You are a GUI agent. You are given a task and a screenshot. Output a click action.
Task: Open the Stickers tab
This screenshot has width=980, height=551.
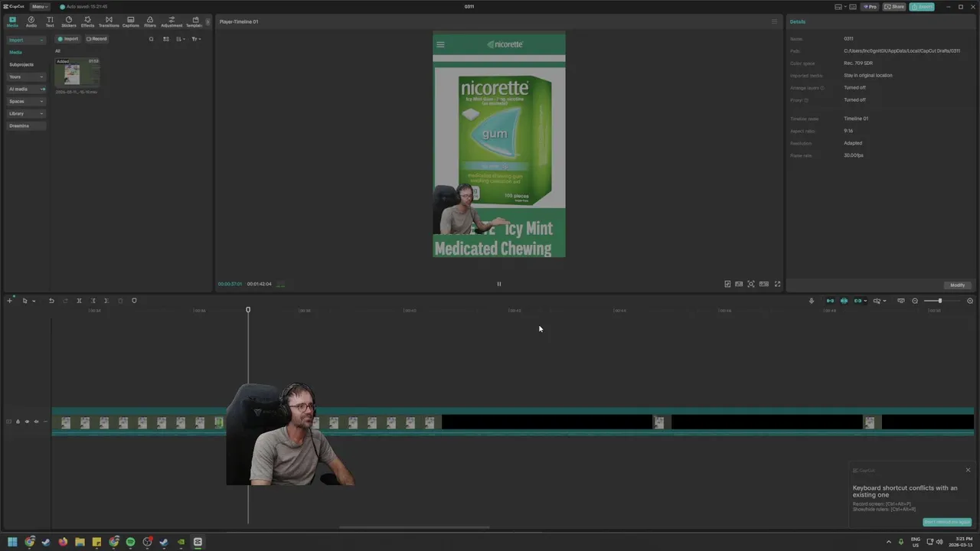pyautogui.click(x=69, y=21)
